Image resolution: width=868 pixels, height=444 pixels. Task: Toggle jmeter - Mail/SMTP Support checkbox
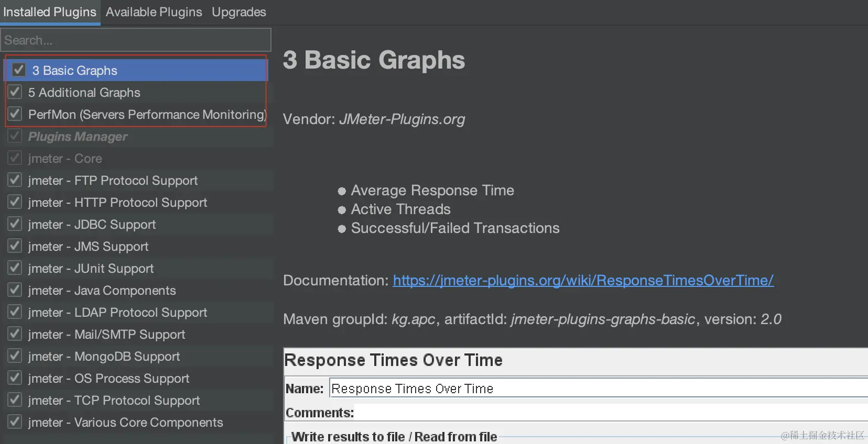(x=15, y=334)
